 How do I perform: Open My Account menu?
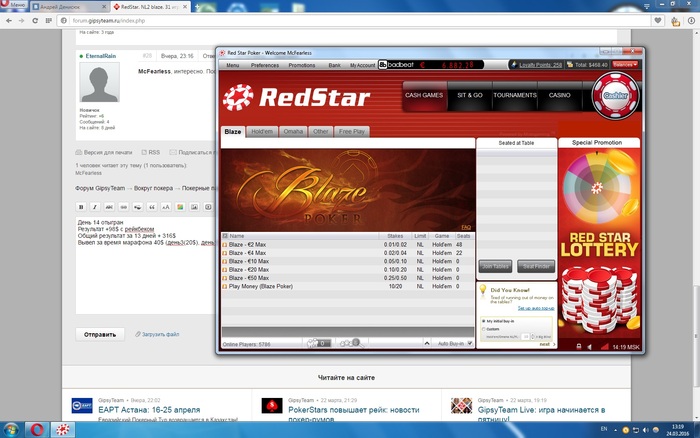pyautogui.click(x=362, y=65)
